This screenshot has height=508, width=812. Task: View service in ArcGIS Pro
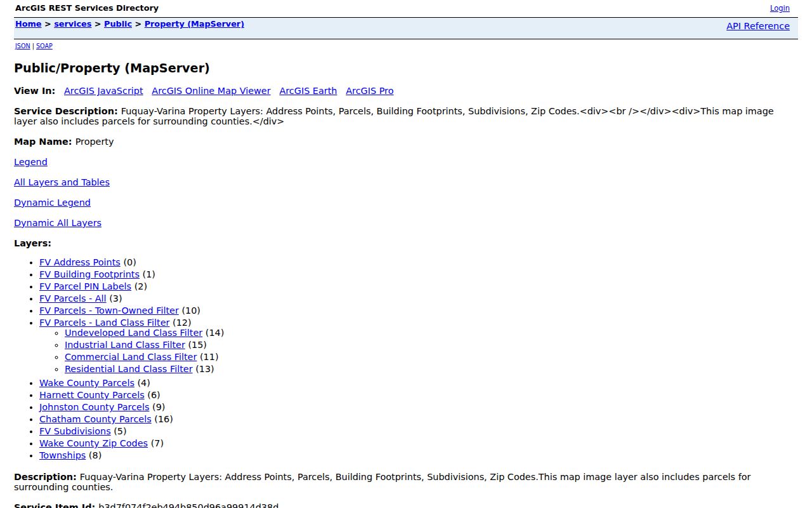pyautogui.click(x=370, y=91)
